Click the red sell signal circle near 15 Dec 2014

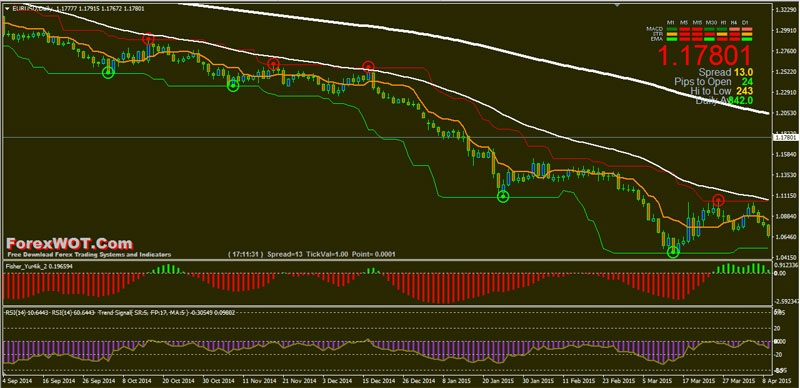point(368,66)
